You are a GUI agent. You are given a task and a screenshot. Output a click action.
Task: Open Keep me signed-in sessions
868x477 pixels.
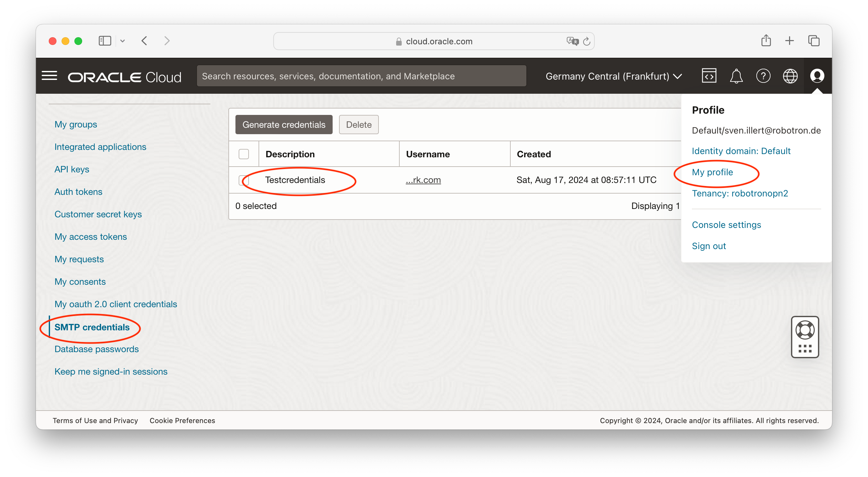tap(111, 371)
